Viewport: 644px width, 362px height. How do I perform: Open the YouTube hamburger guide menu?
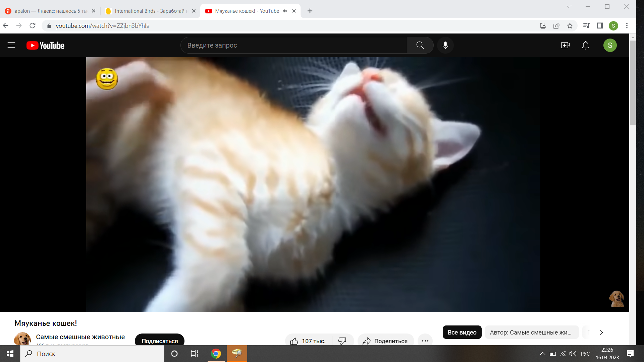[11, 45]
